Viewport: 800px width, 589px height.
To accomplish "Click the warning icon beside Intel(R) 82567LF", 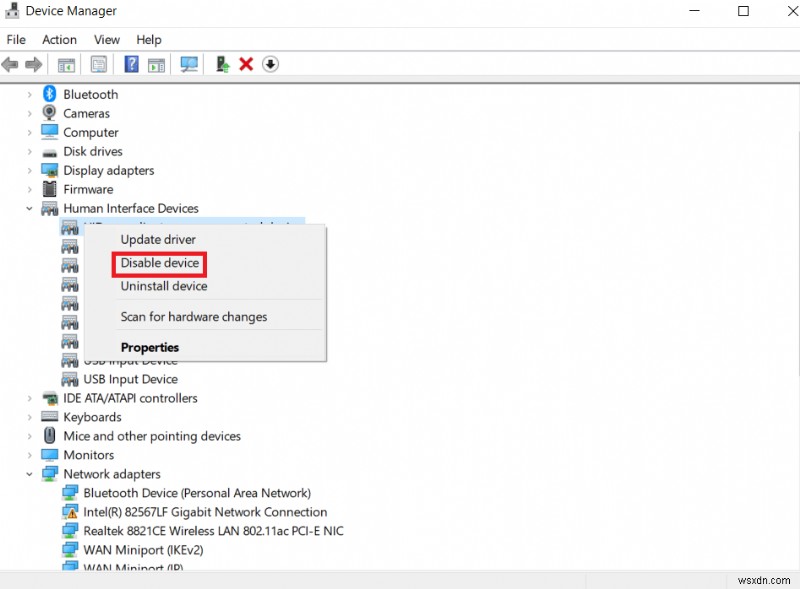I will click(x=70, y=511).
